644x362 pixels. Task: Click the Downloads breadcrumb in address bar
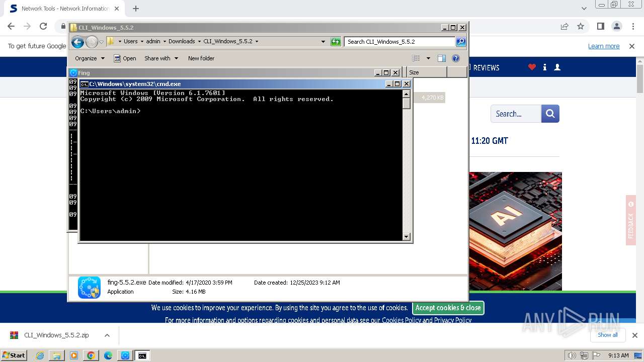[182, 41]
